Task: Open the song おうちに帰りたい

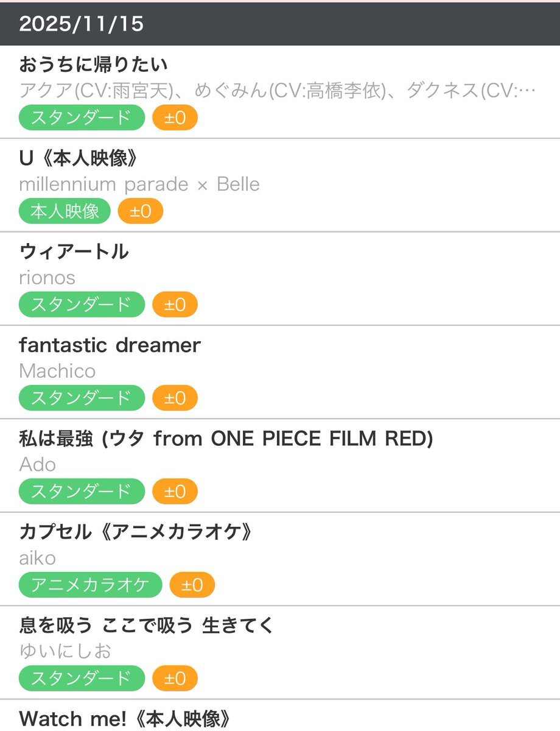Action: [93, 65]
